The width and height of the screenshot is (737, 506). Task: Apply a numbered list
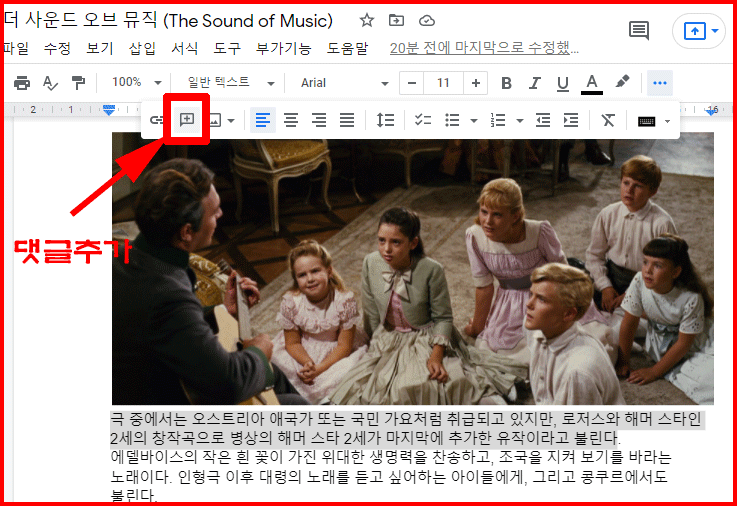pyautogui.click(x=498, y=120)
